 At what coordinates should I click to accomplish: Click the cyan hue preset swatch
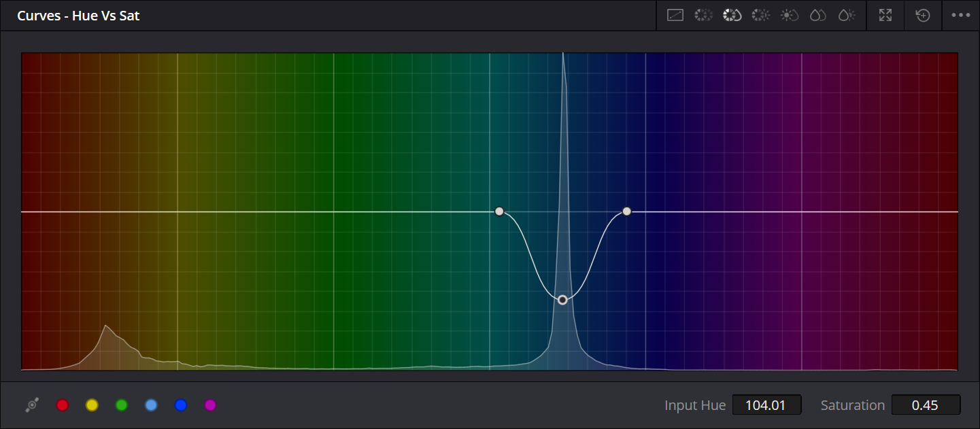tap(151, 405)
